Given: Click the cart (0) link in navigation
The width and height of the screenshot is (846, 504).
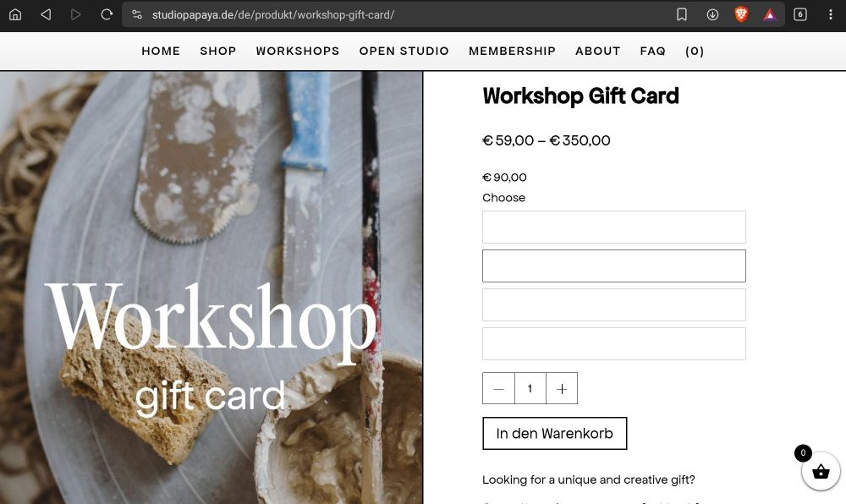Looking at the screenshot, I should [x=695, y=52].
